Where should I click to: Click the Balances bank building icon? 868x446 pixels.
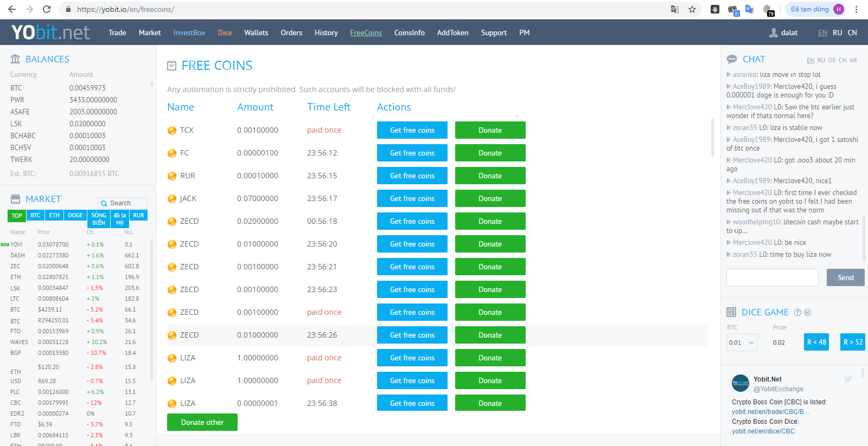click(x=15, y=59)
